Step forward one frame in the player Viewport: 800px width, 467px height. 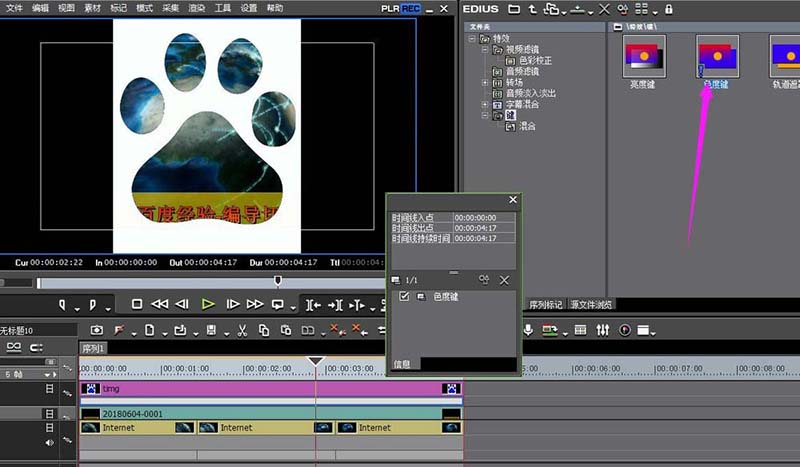point(233,304)
